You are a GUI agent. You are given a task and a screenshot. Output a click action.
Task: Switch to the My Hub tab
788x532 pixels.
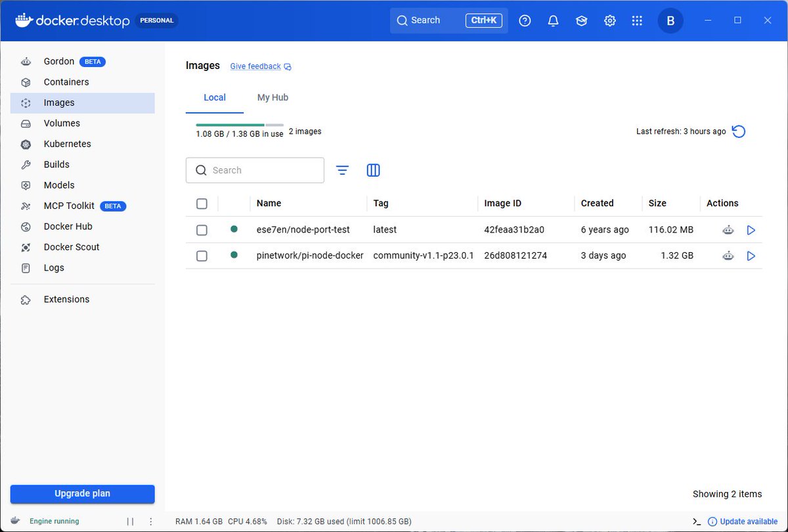273,98
